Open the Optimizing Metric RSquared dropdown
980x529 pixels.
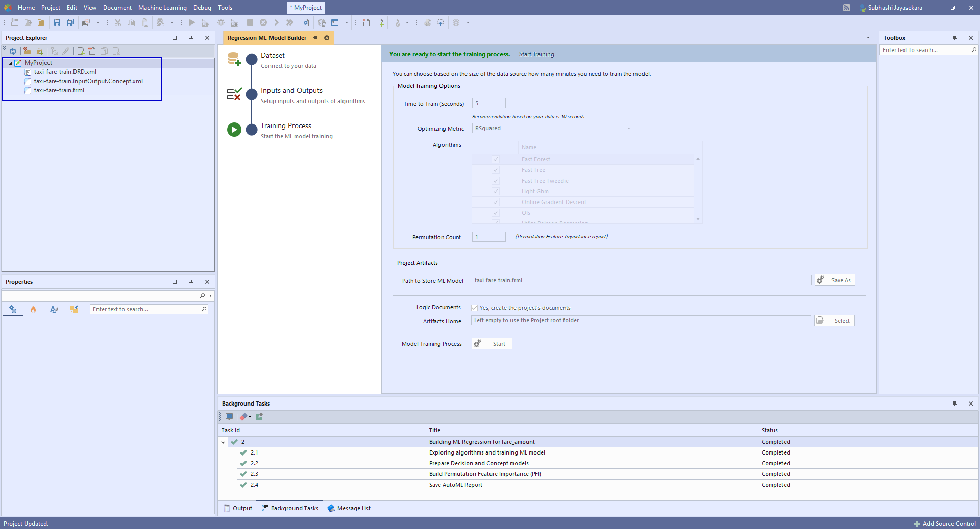(x=552, y=129)
